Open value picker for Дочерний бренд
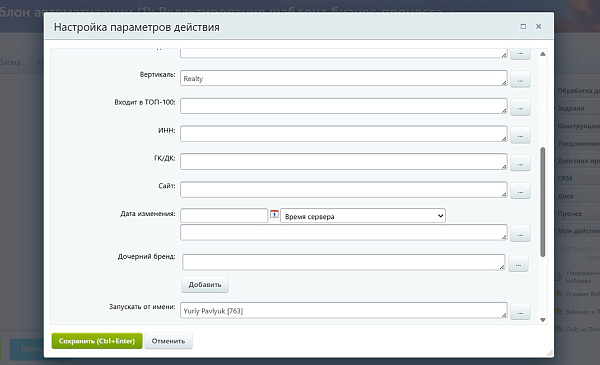This screenshot has height=365, width=600. (518, 264)
